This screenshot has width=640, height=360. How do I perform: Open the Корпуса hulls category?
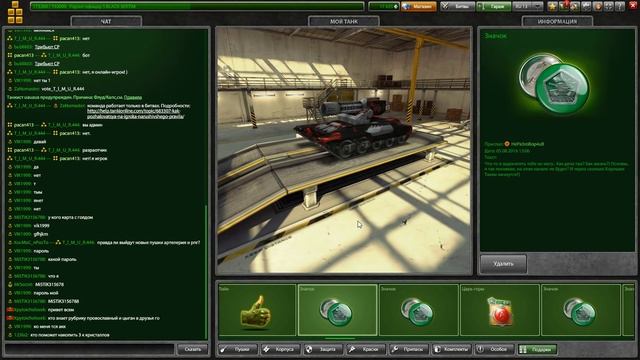(x=281, y=349)
